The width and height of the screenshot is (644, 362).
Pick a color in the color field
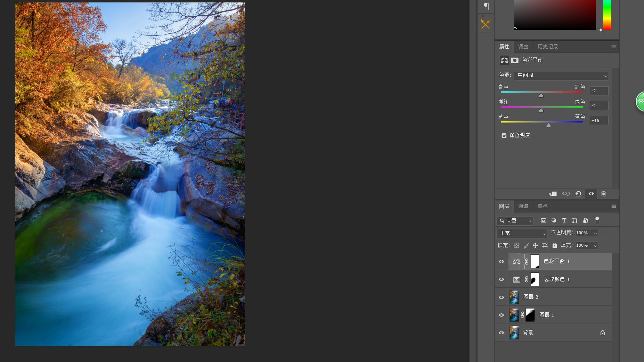coord(555,15)
